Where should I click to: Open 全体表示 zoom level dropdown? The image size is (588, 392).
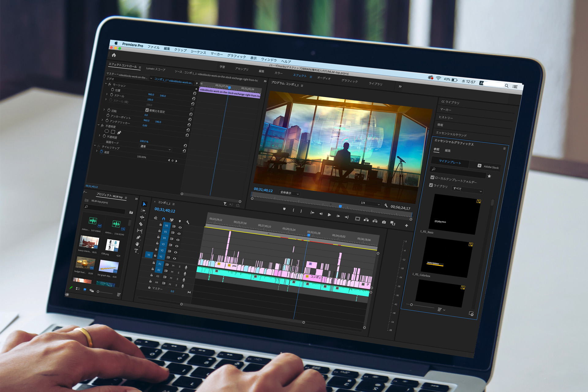pyautogui.click(x=289, y=193)
